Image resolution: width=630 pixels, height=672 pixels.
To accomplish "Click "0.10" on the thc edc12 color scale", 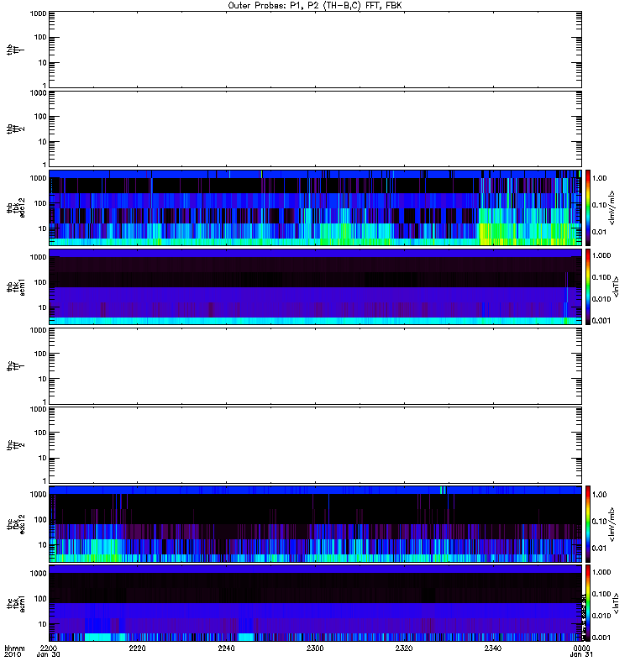I will tap(599, 521).
